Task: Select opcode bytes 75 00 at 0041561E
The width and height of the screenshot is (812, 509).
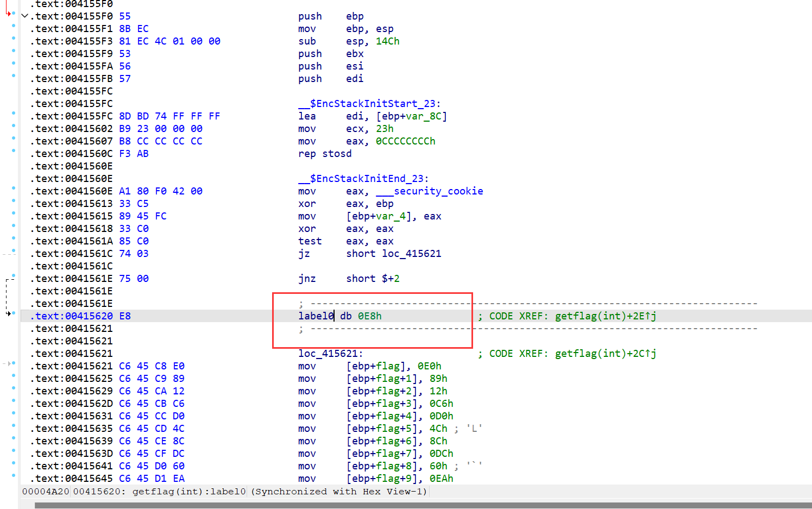Action: pyautogui.click(x=134, y=279)
